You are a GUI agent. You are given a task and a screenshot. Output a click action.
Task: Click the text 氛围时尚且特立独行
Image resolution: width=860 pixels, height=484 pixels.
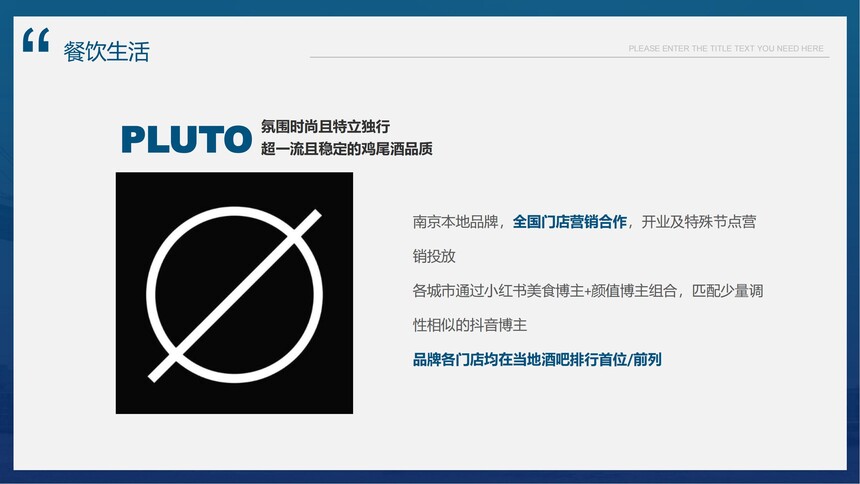pos(325,127)
